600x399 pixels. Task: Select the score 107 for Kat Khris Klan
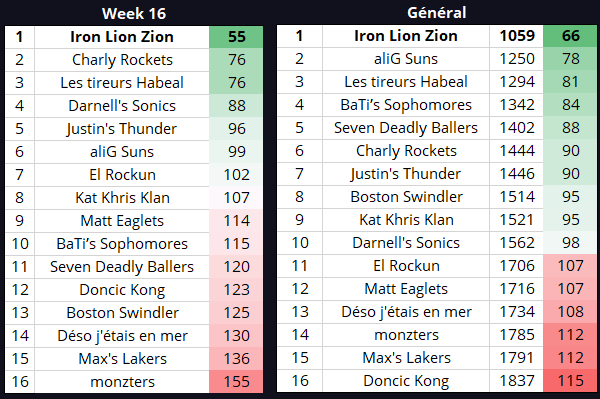coord(236,198)
